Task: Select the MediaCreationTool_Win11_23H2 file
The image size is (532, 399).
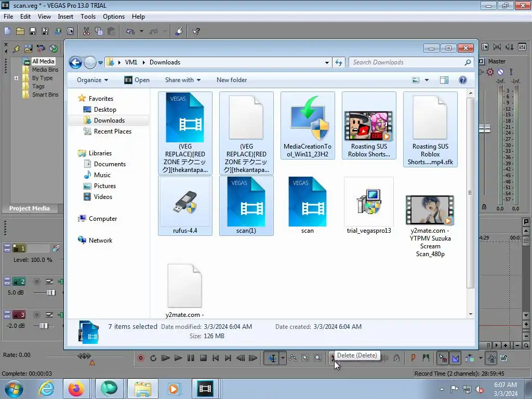Action: 308,125
